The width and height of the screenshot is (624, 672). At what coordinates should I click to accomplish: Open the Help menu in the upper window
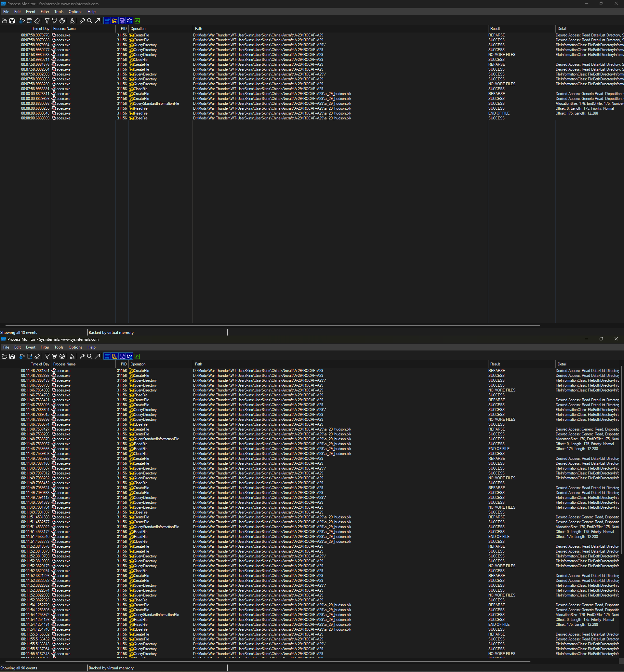pyautogui.click(x=91, y=12)
